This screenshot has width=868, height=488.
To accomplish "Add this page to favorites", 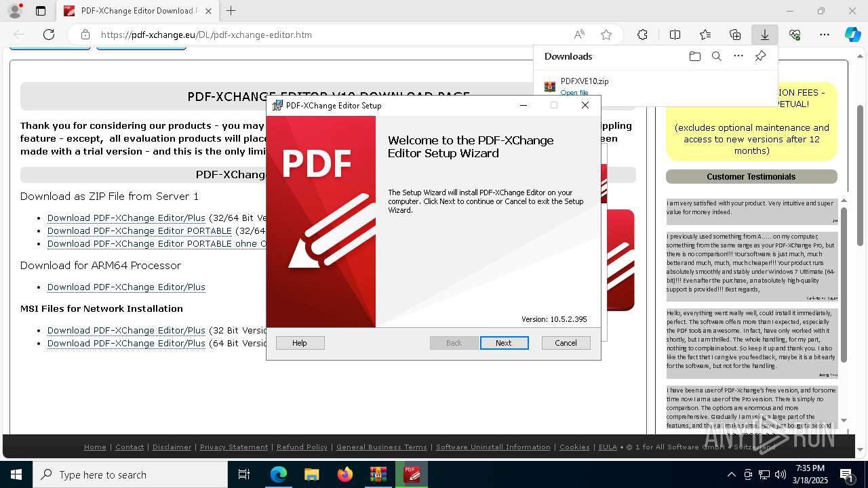I will pos(606,35).
